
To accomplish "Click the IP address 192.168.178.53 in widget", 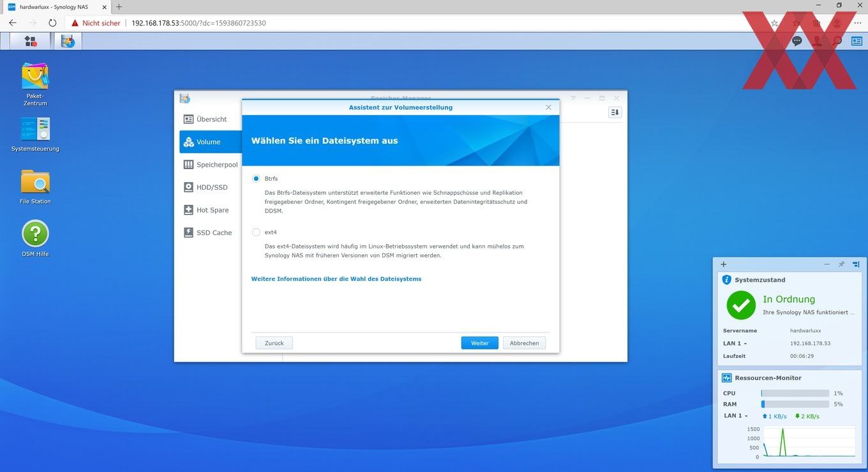I will 810,344.
